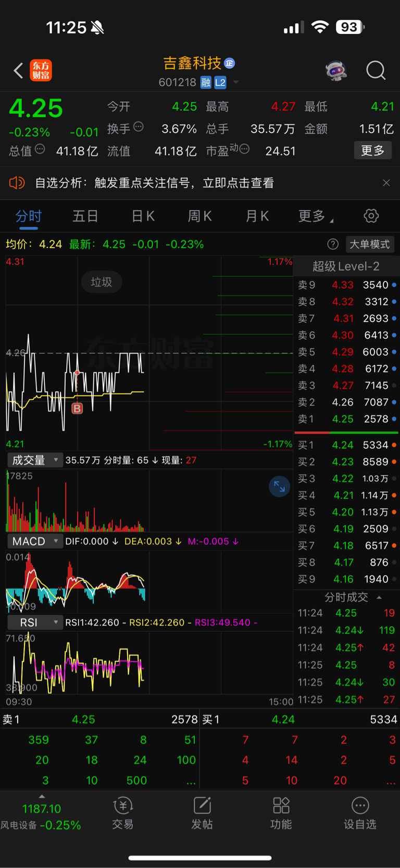Viewport: 400px width, 868px height.
Task: Open 成交量 indicator dropdown
Action: (34, 460)
